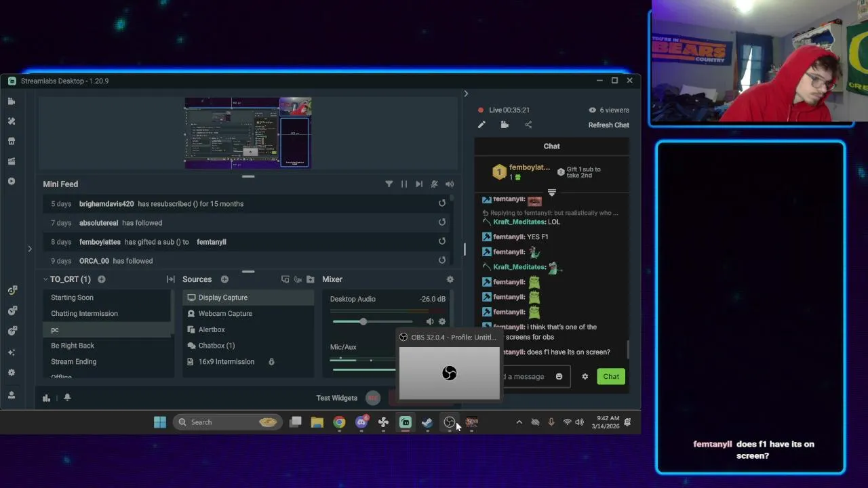This screenshot has width=868, height=488.
Task: Collapse the chat panel with the chevron
Action: pos(466,94)
